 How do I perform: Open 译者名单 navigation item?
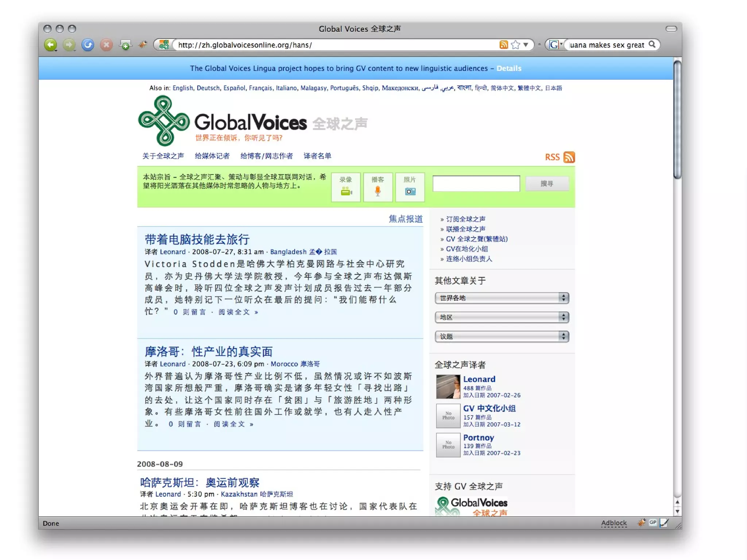click(x=317, y=156)
